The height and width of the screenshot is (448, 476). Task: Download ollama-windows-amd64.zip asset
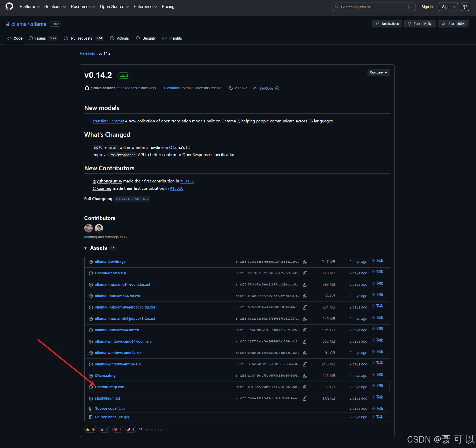tap(118, 353)
